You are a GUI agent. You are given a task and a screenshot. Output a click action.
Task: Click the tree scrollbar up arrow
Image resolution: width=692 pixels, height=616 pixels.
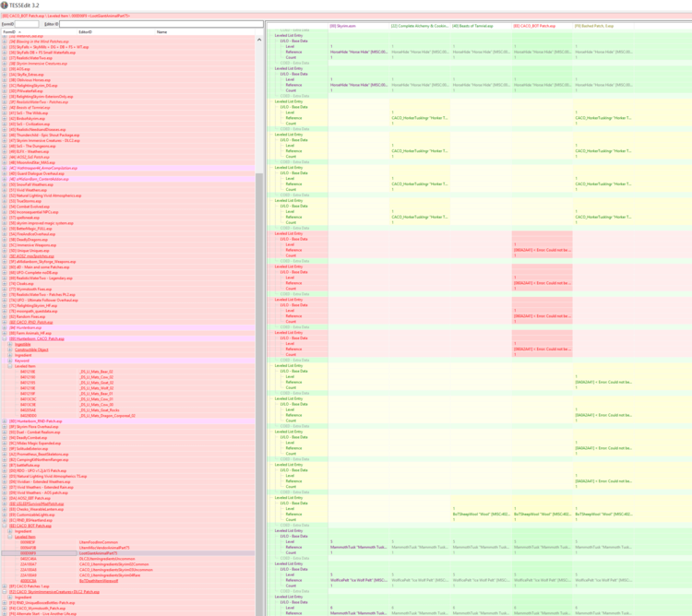pyautogui.click(x=259, y=40)
